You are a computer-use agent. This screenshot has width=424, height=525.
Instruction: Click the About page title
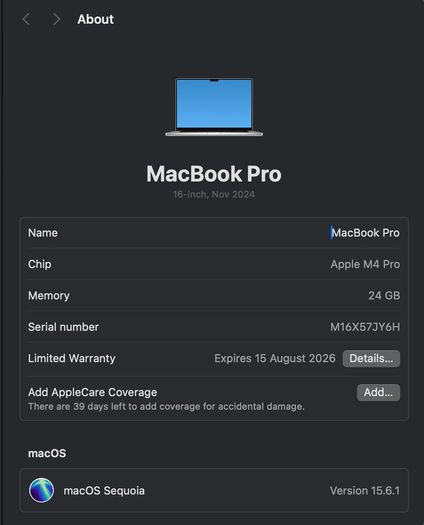pyautogui.click(x=95, y=19)
